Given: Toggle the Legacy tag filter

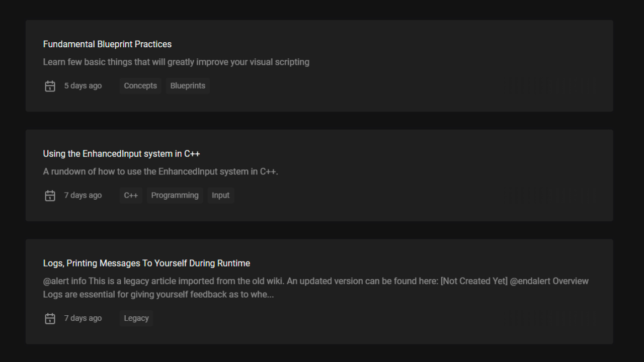Looking at the screenshot, I should click(x=136, y=318).
